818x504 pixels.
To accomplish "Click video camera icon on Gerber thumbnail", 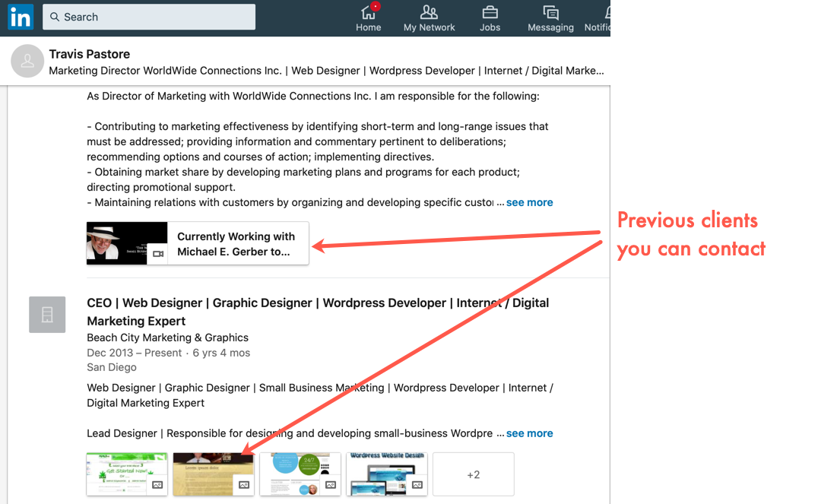I will pos(158,254).
